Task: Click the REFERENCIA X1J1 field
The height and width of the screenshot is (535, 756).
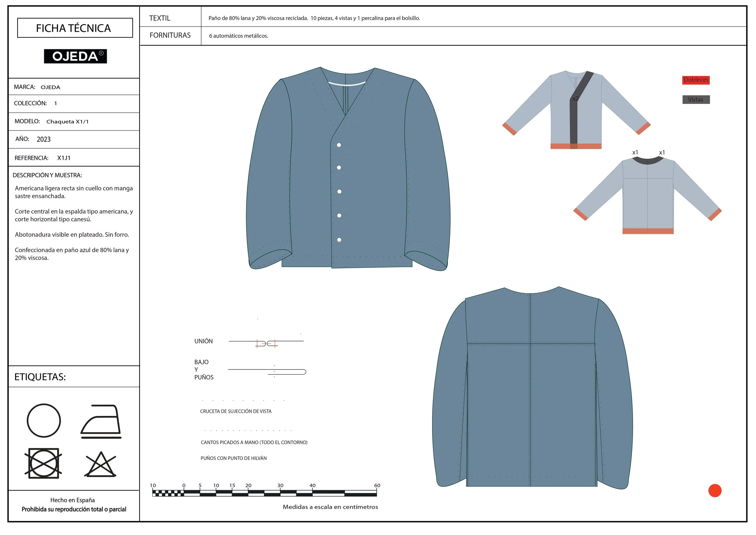Action: [x=74, y=158]
